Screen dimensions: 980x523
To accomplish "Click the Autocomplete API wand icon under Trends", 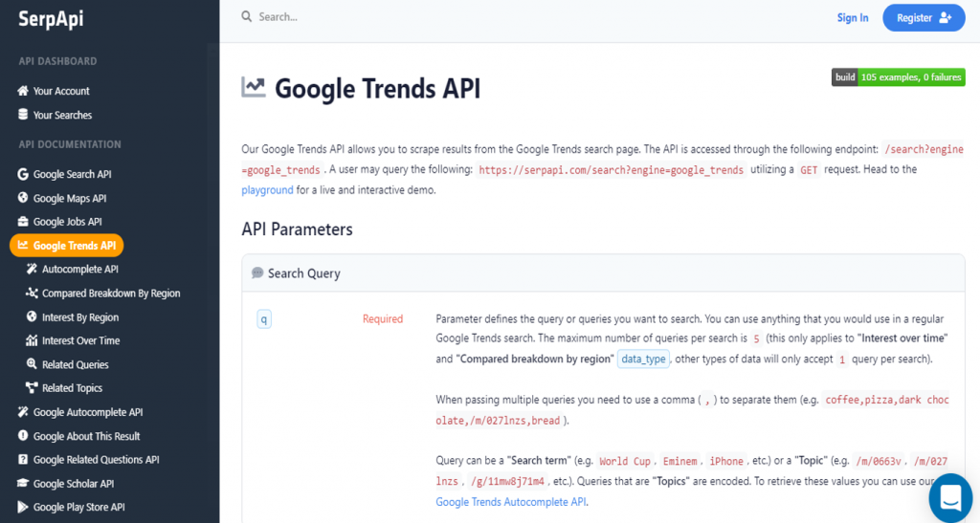I will tap(32, 269).
